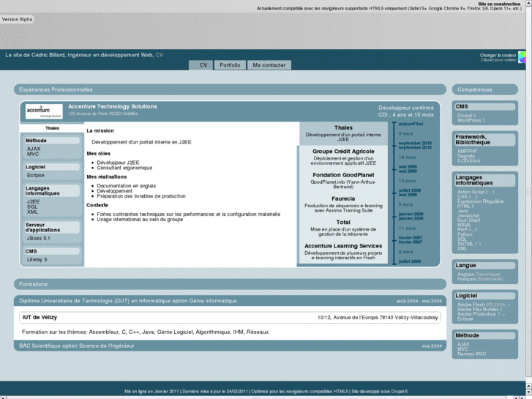Click the Action Script language entry

[476, 192]
